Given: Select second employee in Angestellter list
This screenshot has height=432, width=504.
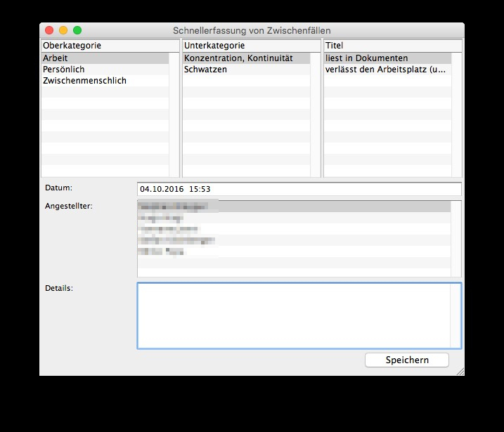Looking at the screenshot, I should point(294,218).
